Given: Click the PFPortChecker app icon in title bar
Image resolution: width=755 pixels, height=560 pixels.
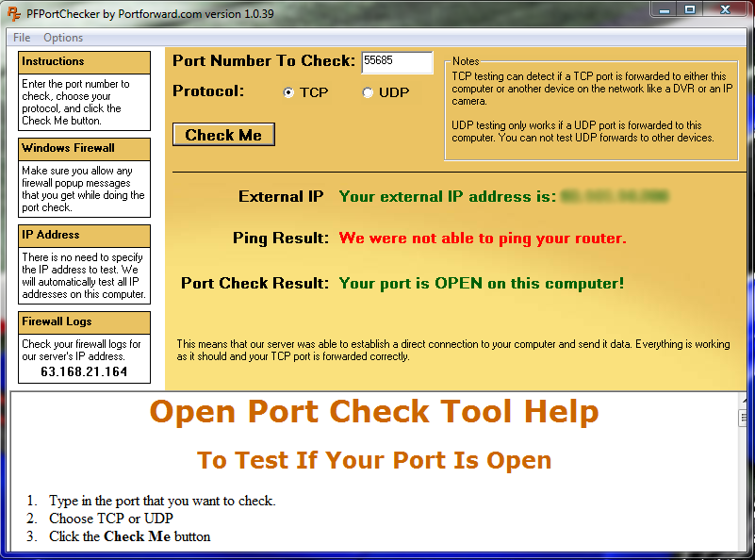Looking at the screenshot, I should pyautogui.click(x=14, y=14).
